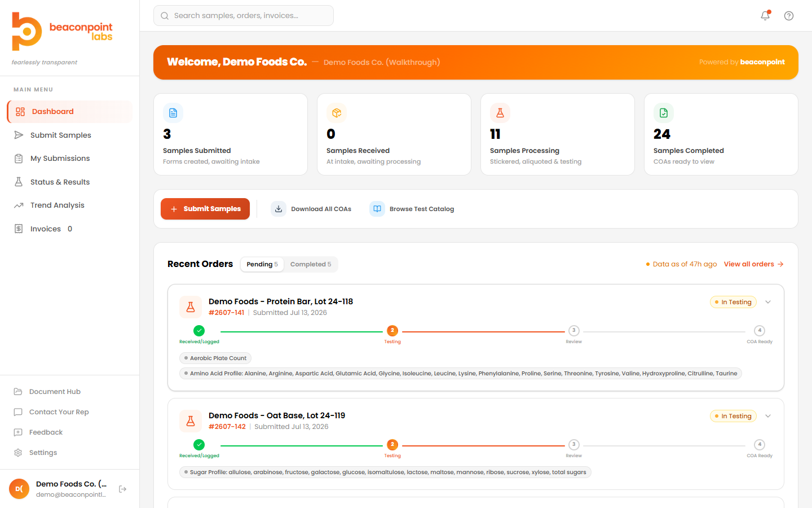This screenshot has height=508, width=812.
Task: Open the Samples Completed card
Action: coord(721,134)
